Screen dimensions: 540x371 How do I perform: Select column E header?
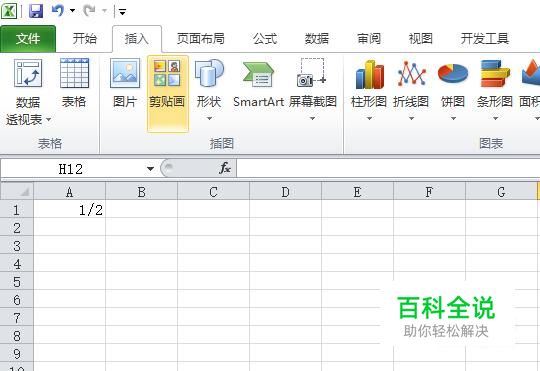(x=357, y=192)
